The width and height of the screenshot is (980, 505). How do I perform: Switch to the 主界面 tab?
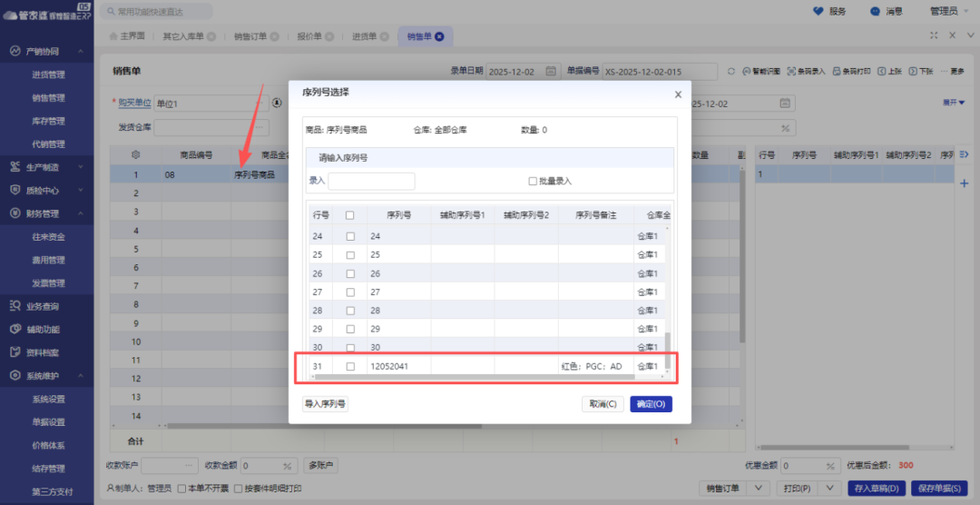(x=127, y=36)
